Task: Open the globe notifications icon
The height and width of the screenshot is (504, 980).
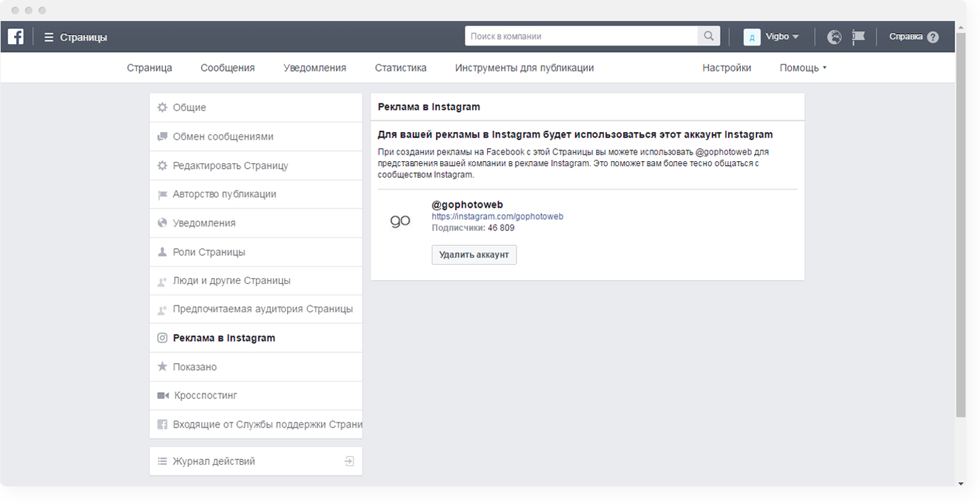Action: coord(834,37)
